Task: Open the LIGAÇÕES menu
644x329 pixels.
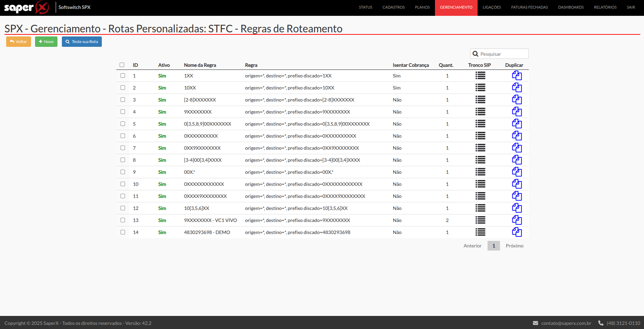Action: click(x=492, y=7)
